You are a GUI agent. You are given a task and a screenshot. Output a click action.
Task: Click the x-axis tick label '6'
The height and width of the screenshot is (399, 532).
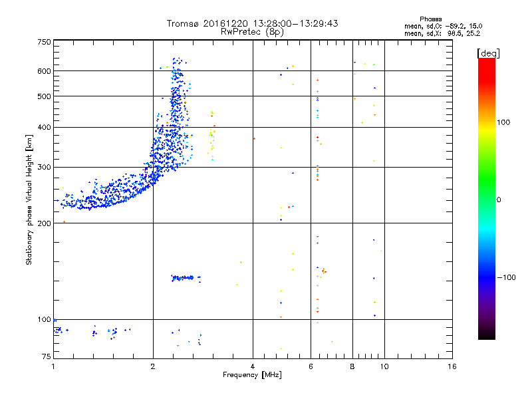tap(311, 366)
